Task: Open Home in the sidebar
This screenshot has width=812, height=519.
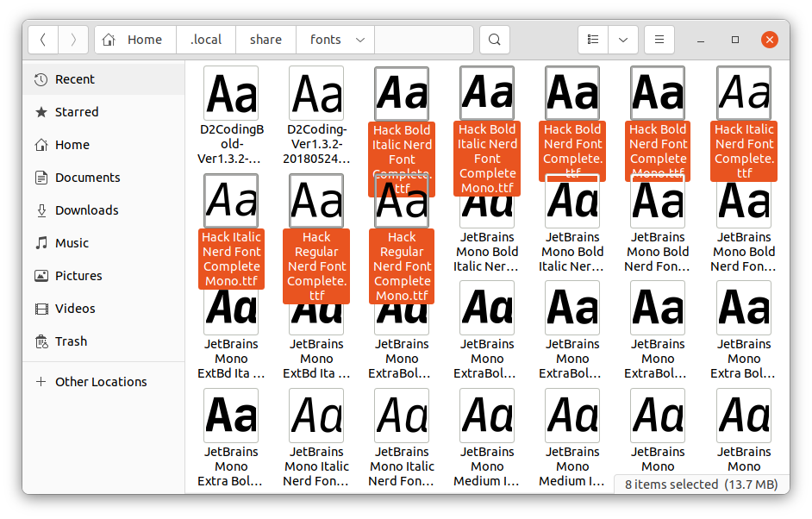Action: [x=103, y=145]
